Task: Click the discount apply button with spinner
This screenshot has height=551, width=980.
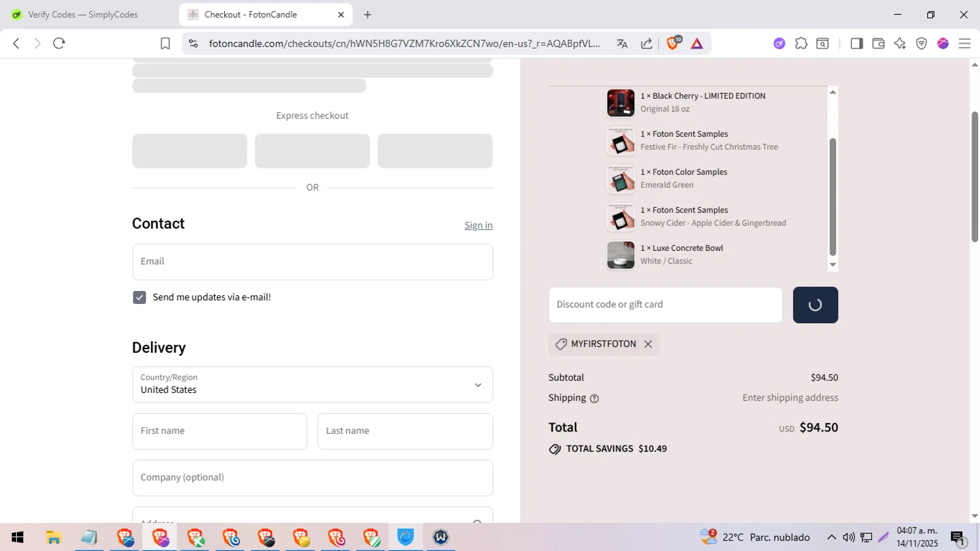Action: [x=815, y=305]
